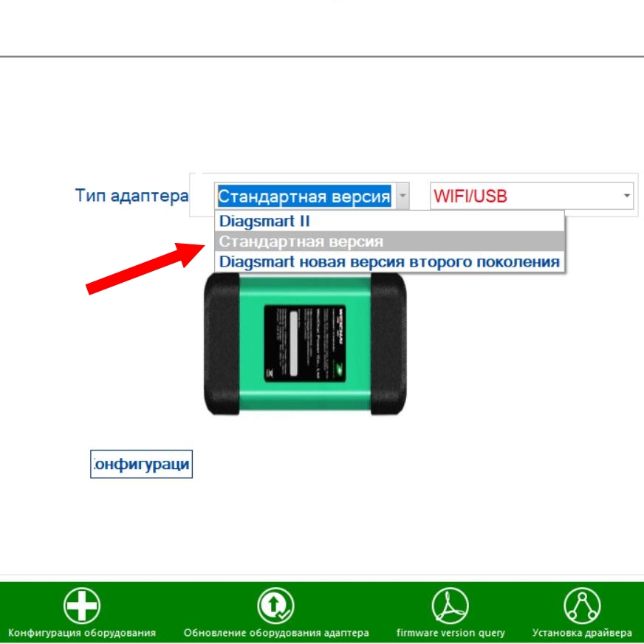The width and height of the screenshot is (644, 644).
Task: Expand the WIFI/USB dropdown arrow
Action: [627, 196]
